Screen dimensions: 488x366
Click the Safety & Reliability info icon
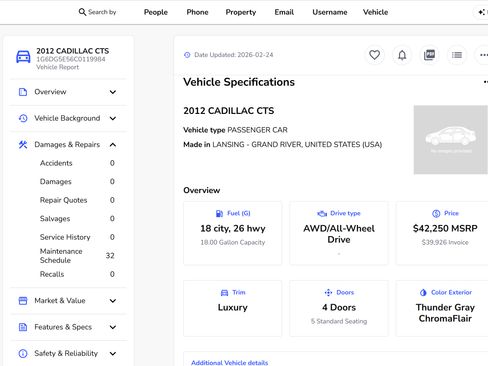pyautogui.click(x=23, y=353)
